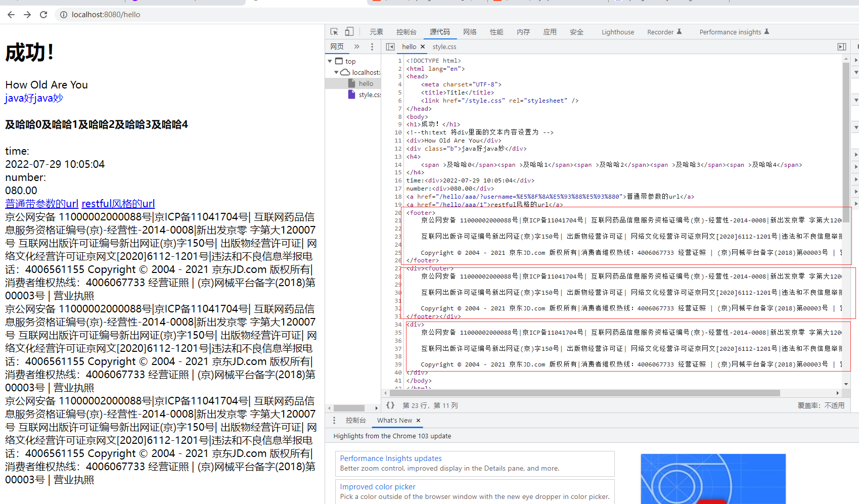Click the 第 23 行 cursor position status
The height and width of the screenshot is (504, 859).
pos(430,405)
